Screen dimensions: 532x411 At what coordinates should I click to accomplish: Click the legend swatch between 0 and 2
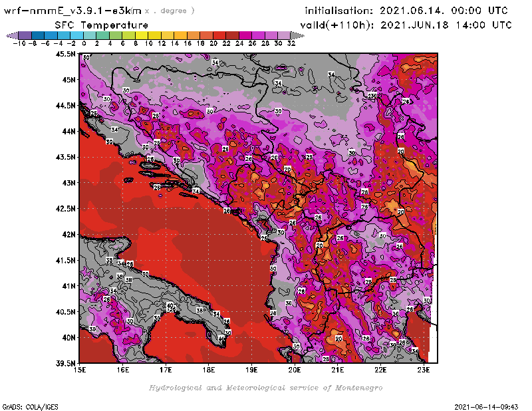coord(90,35)
